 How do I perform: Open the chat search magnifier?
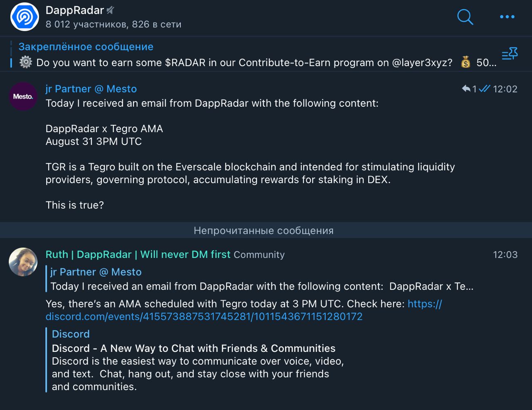pyautogui.click(x=465, y=17)
